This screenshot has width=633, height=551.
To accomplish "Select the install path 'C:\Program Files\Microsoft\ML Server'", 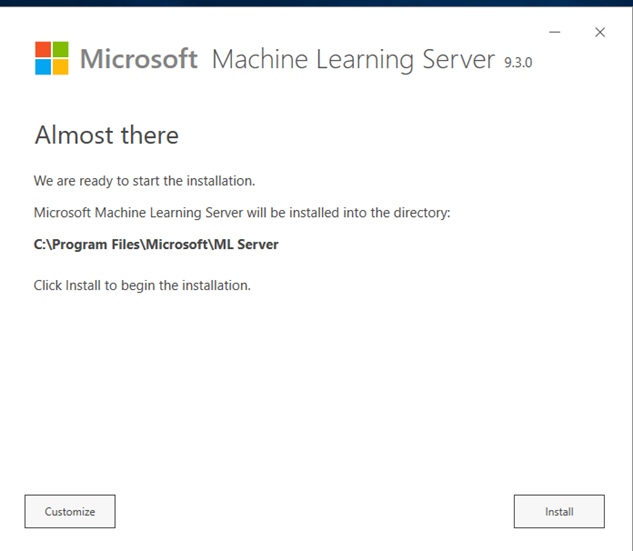I will [x=156, y=245].
